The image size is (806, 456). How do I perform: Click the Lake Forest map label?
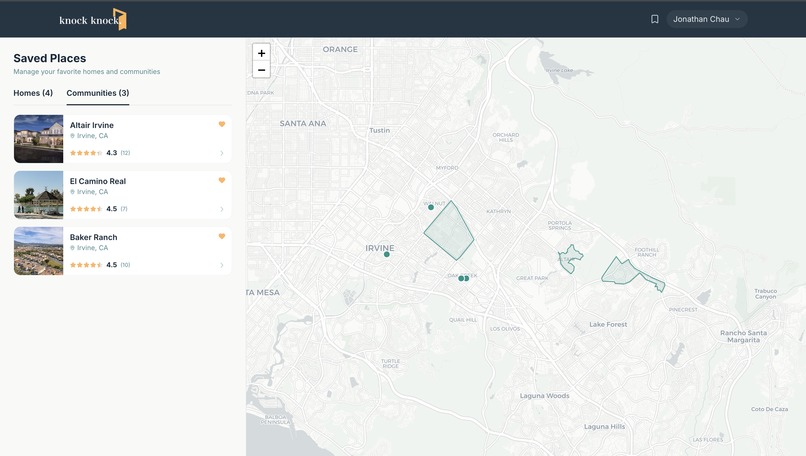coord(608,324)
